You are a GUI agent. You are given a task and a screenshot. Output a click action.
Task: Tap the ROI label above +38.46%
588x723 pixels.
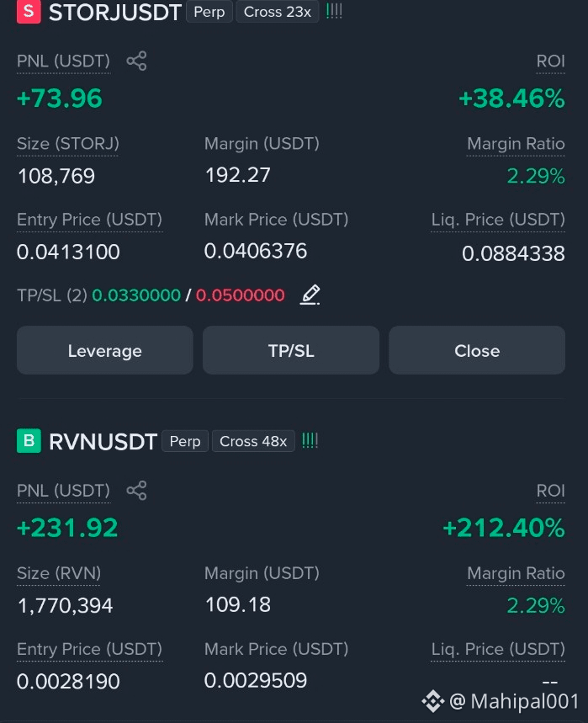pyautogui.click(x=551, y=61)
